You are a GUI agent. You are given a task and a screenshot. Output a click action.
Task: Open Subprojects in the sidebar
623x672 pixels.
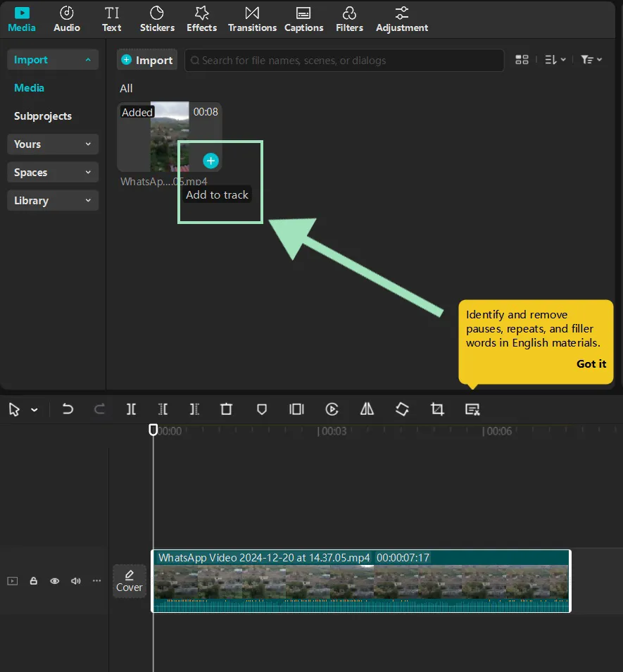pos(43,116)
